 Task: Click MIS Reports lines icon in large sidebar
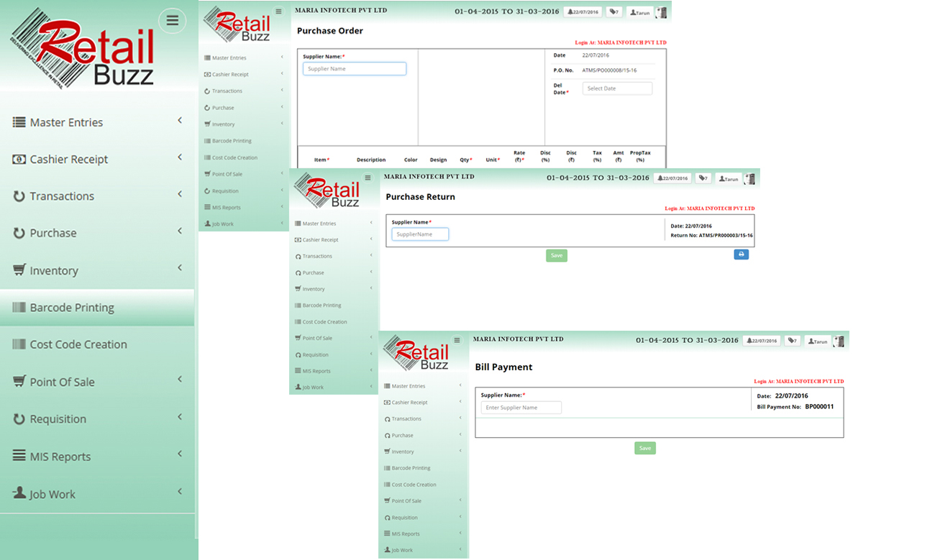click(x=19, y=456)
